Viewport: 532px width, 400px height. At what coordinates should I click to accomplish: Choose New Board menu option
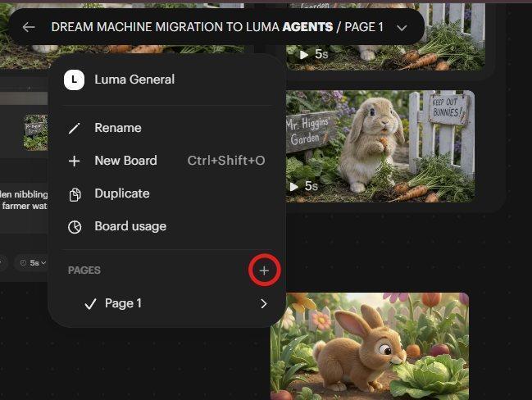click(x=167, y=161)
